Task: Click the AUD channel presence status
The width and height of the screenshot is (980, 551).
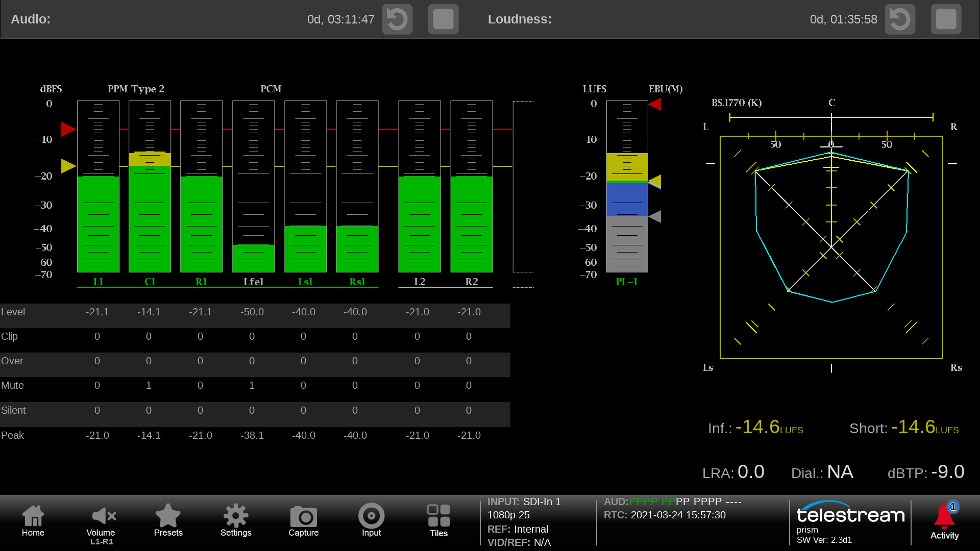Action: [x=673, y=502]
